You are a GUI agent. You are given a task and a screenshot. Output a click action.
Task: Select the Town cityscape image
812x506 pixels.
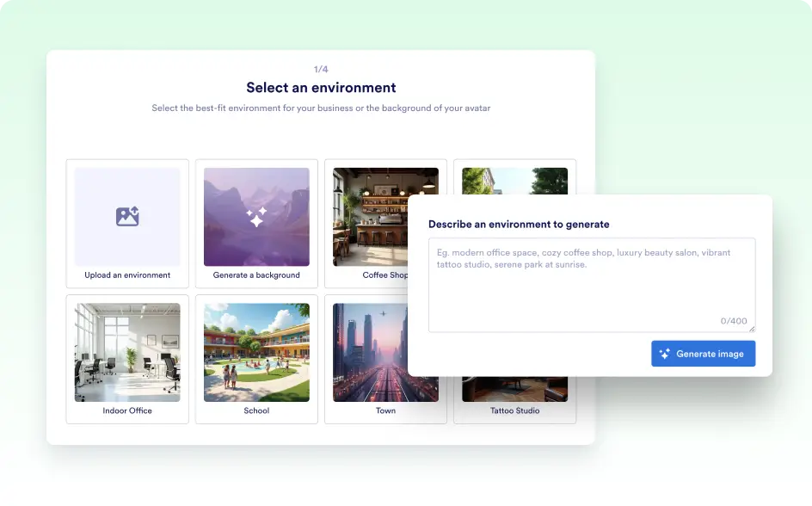click(x=370, y=352)
